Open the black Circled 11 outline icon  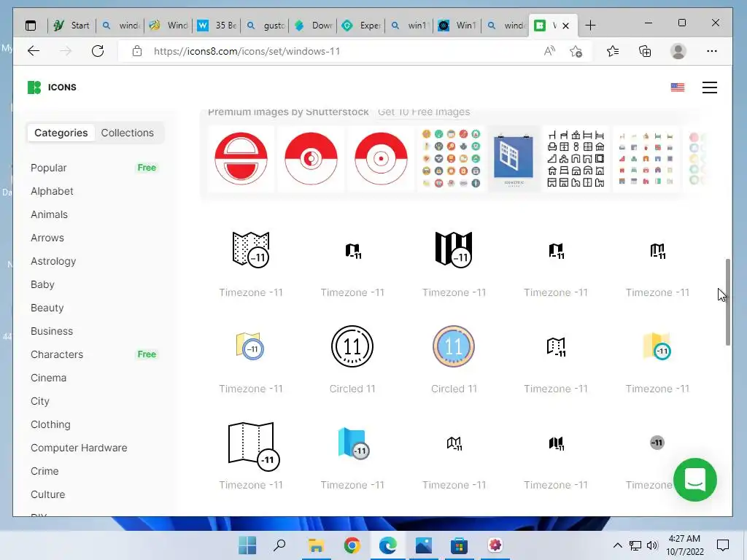[352, 346]
